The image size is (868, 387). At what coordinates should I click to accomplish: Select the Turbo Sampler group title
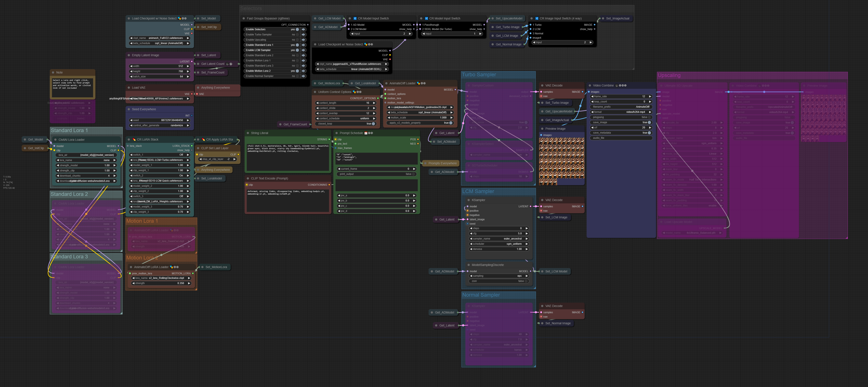(x=479, y=75)
